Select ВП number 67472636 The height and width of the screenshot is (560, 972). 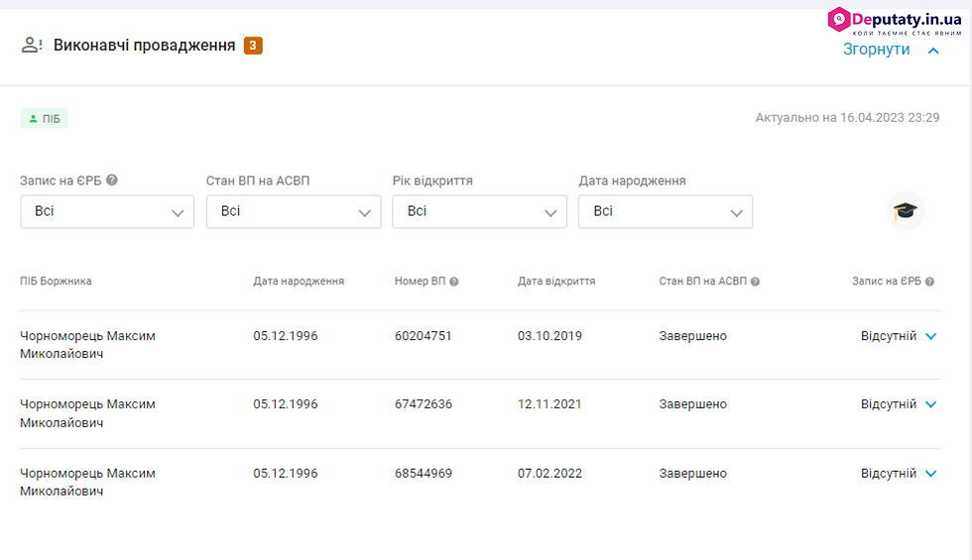[423, 404]
